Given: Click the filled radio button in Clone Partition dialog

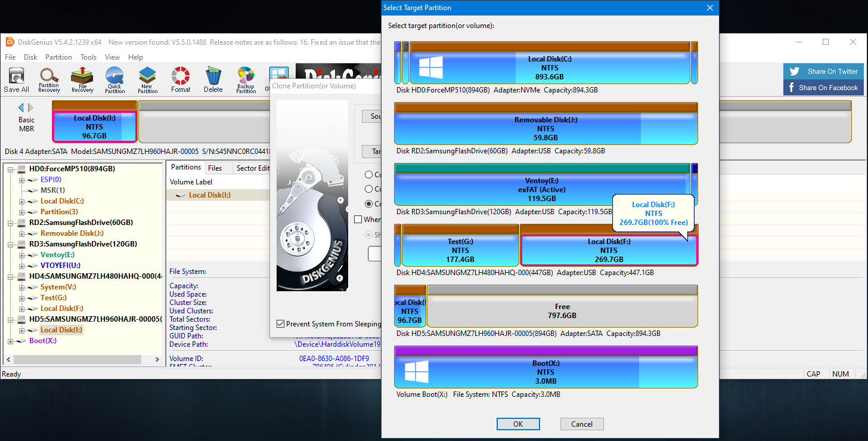Looking at the screenshot, I should pos(369,204).
